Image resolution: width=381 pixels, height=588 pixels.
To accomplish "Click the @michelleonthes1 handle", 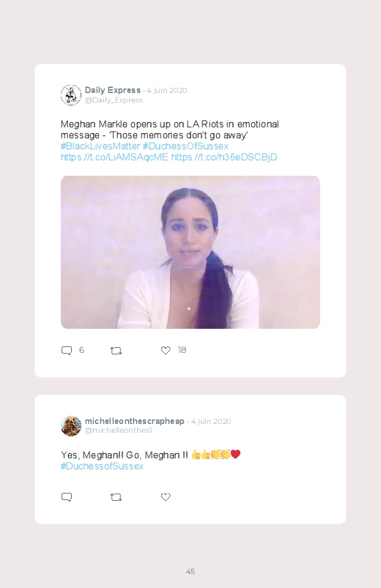I will tap(119, 431).
